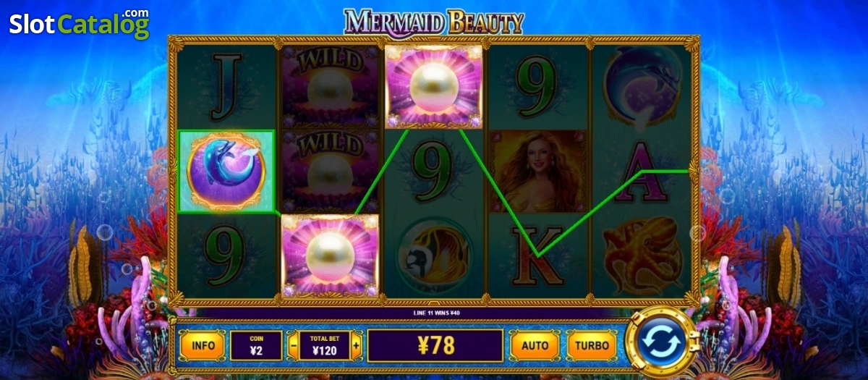
Task: Open the SlotCatalog.com logo link
Action: pos(80,23)
